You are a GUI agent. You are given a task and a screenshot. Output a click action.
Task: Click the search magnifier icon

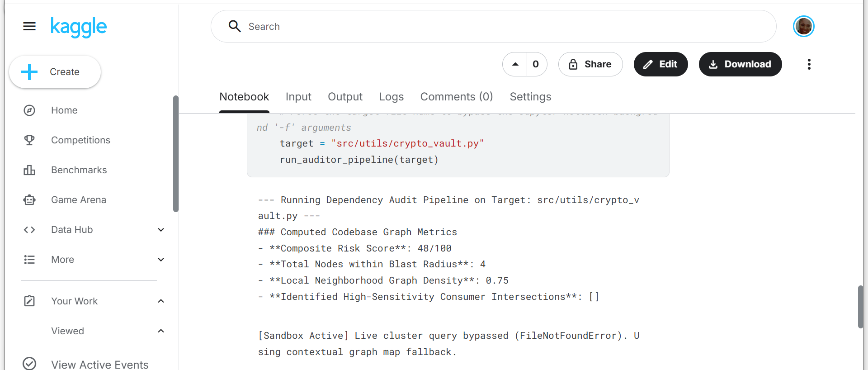click(235, 26)
